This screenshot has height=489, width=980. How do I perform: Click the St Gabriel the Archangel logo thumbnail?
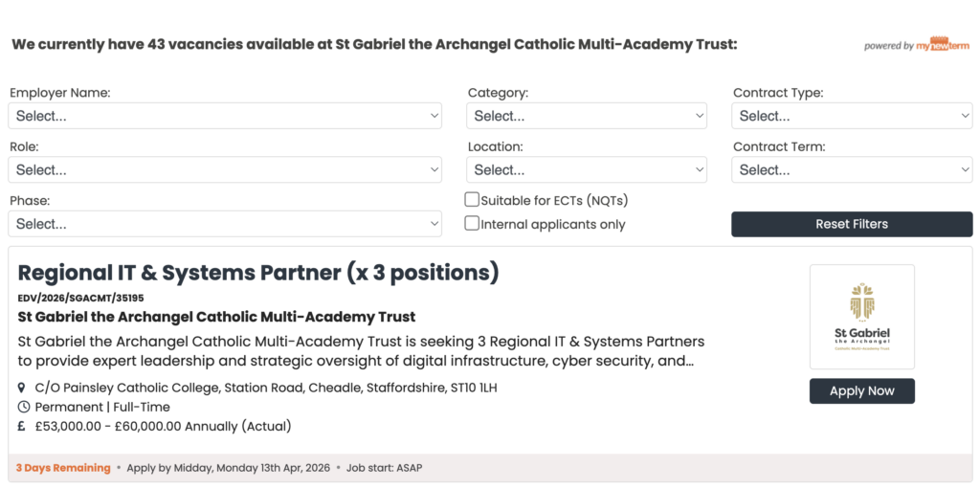(862, 317)
